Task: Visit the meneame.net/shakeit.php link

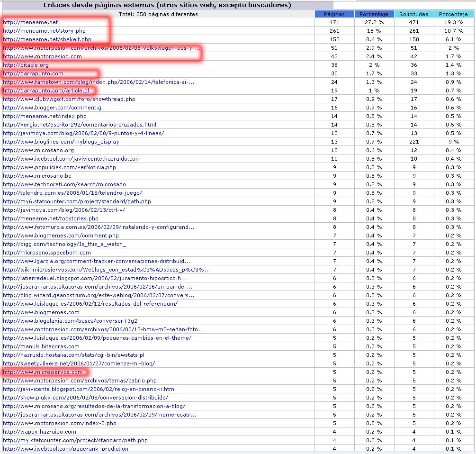Action: pyautogui.click(x=47, y=39)
